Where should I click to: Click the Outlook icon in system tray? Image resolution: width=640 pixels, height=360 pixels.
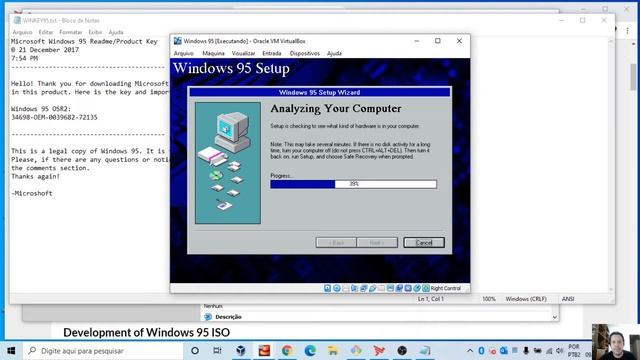click(x=504, y=351)
